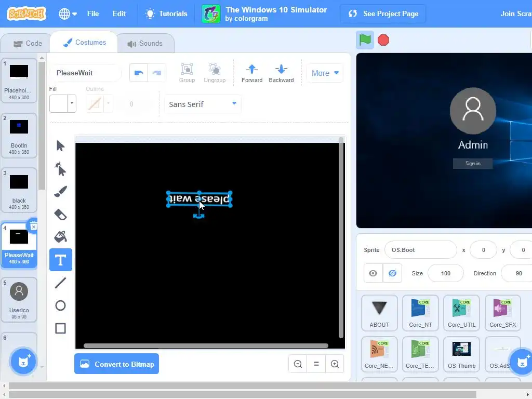Select the Placeholder costume thumbnail
This screenshot has width=532, height=399.
point(19,81)
